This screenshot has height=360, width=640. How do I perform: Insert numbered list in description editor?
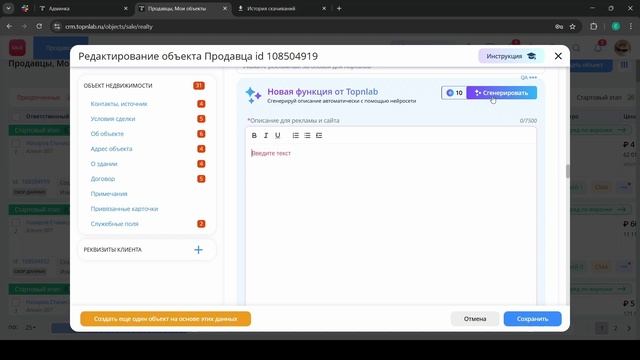296,136
